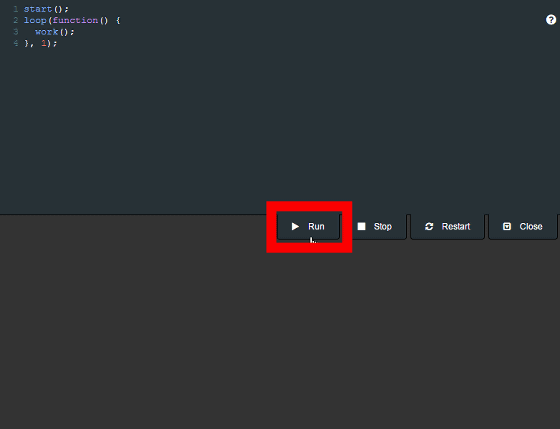Click the play triangle icon on Run
The image size is (560, 429).
tap(295, 226)
